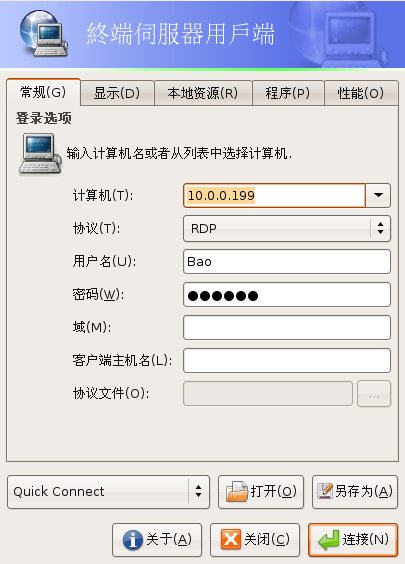Click the blue info icon for About

(133, 540)
